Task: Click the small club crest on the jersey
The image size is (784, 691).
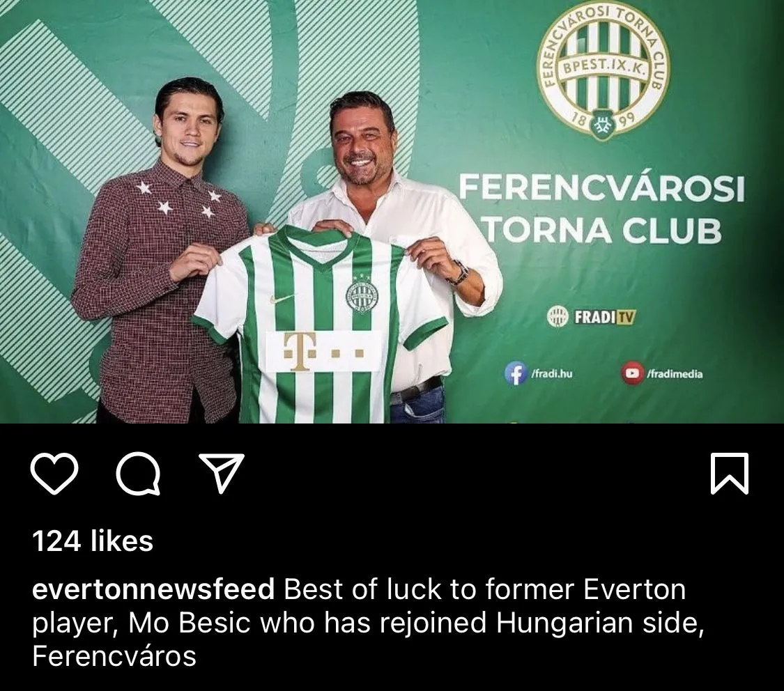Action: (x=362, y=295)
